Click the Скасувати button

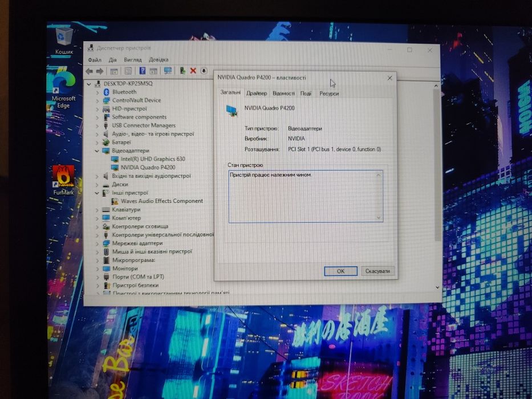pos(377,271)
